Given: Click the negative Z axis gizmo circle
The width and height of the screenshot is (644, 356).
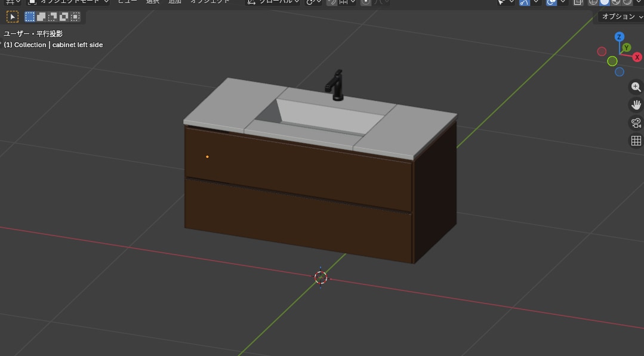Looking at the screenshot, I should click(x=620, y=72).
